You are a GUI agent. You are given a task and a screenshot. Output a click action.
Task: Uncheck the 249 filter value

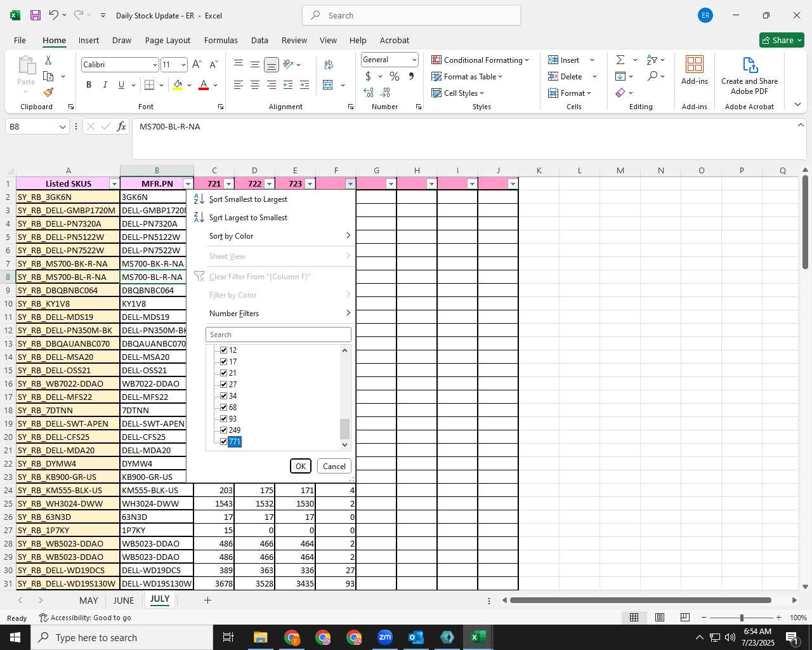223,430
